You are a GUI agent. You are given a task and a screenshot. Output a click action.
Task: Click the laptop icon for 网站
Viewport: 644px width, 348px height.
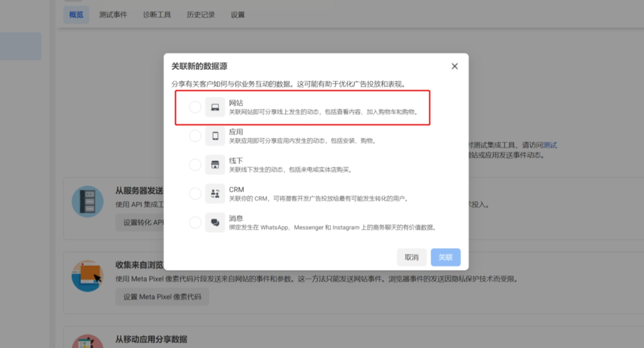pyautogui.click(x=215, y=107)
